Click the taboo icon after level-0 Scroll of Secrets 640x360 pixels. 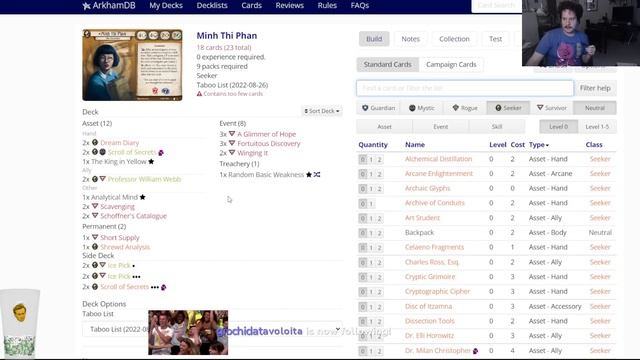[x=161, y=153]
